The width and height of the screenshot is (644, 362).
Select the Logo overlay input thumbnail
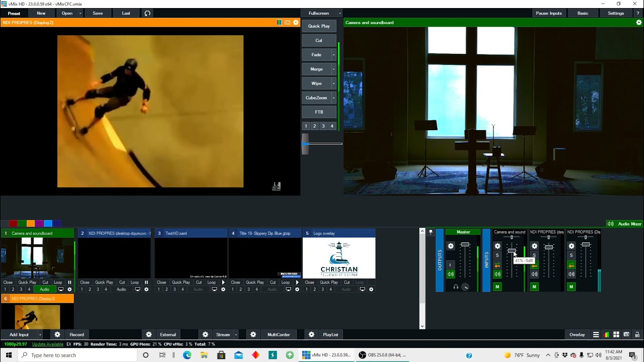point(339,258)
